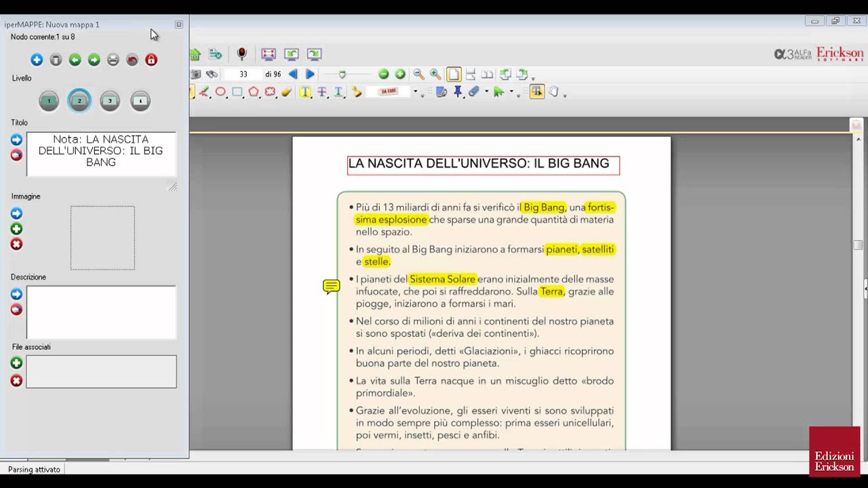Open the yellow comment note on page
The width and height of the screenshot is (868, 488).
tap(331, 287)
